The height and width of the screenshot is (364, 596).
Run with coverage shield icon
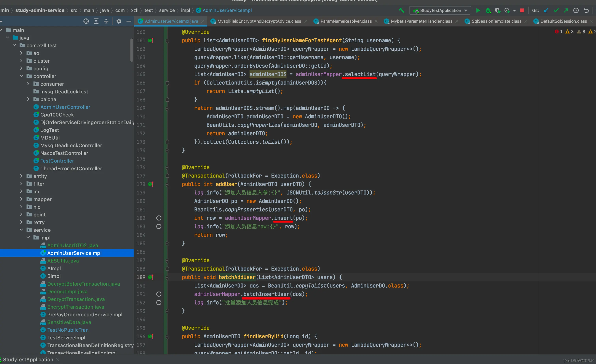(497, 10)
